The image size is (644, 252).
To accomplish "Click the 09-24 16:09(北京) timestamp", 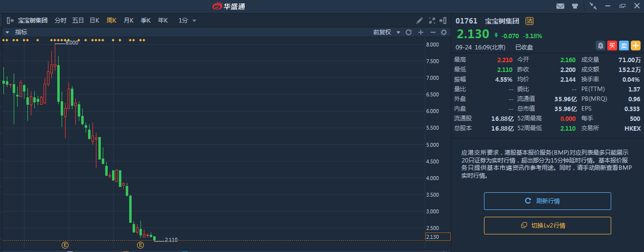I will tap(481, 47).
